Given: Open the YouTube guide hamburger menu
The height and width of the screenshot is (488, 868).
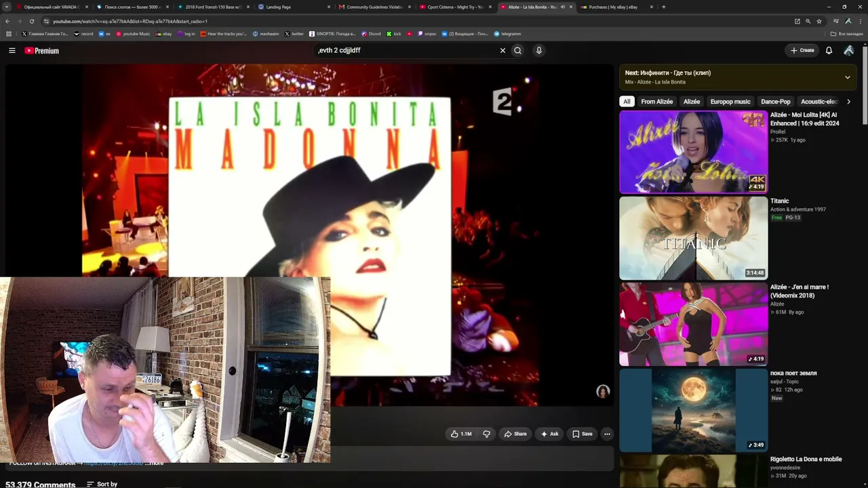Looking at the screenshot, I should pyautogui.click(x=12, y=50).
